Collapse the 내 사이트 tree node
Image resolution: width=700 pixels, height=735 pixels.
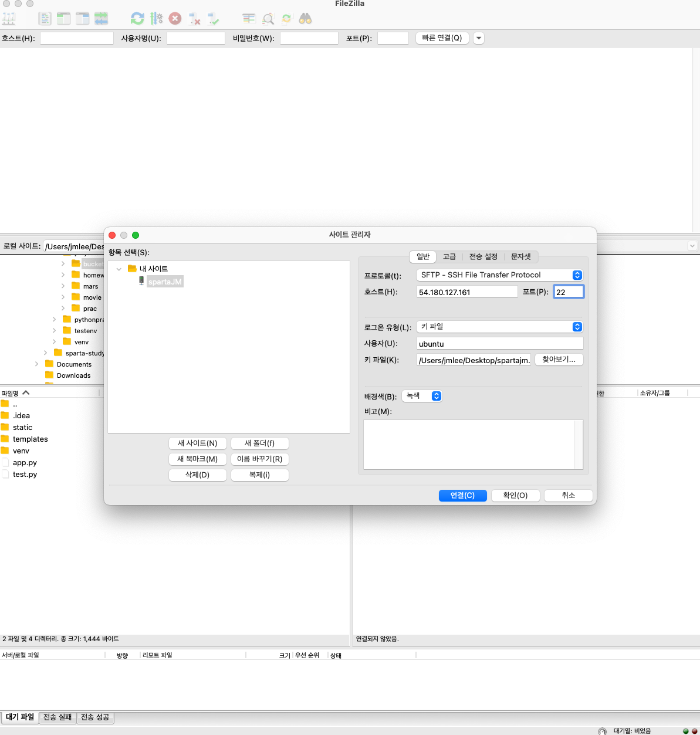(119, 269)
